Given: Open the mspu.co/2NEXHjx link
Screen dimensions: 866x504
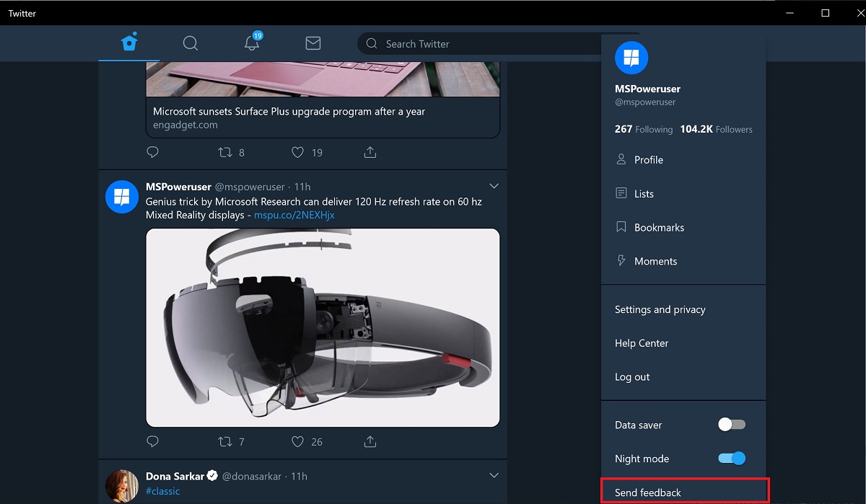Looking at the screenshot, I should click(x=294, y=215).
